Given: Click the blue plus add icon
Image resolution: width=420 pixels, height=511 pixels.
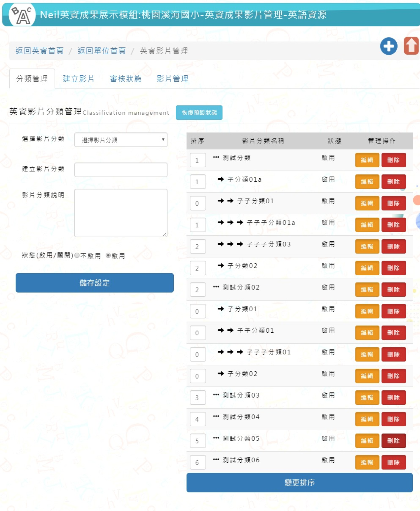Looking at the screenshot, I should click(388, 46).
